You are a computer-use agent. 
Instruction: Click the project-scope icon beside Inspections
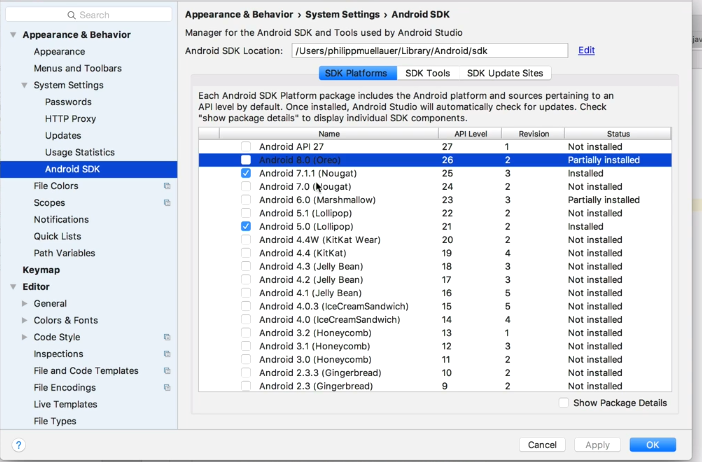(x=167, y=354)
